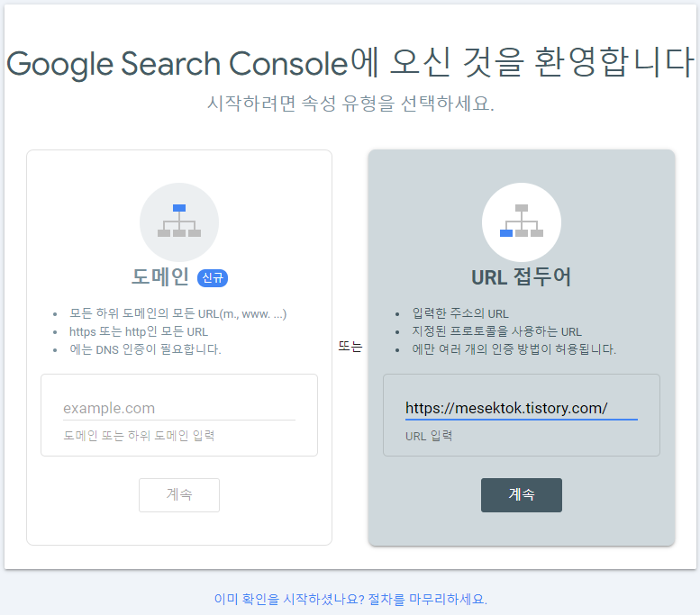Click the subtitle '시작하려면 속성 유형을 선택하세요.'

coord(350,104)
